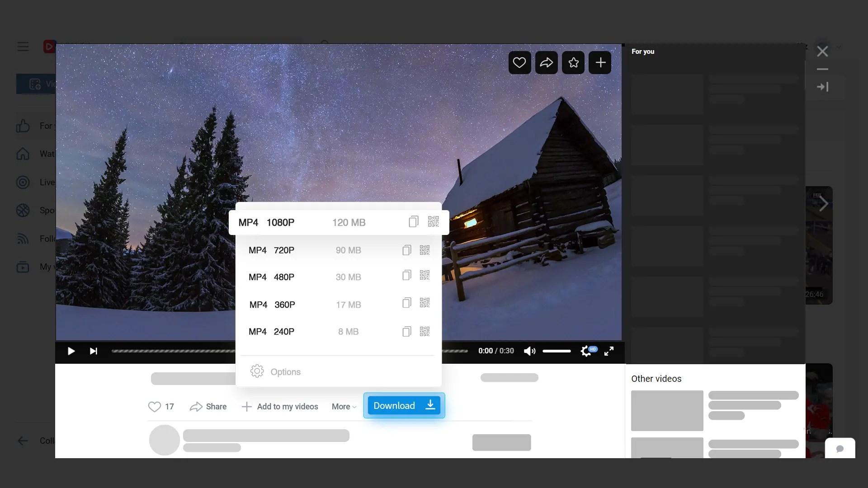
Task: Copy link for MP4 1080P
Action: pyautogui.click(x=413, y=222)
